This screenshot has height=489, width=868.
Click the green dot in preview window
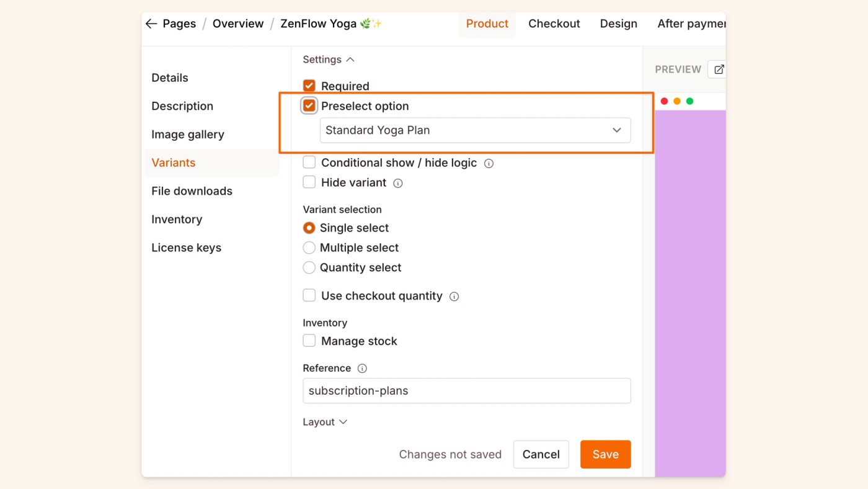point(689,101)
